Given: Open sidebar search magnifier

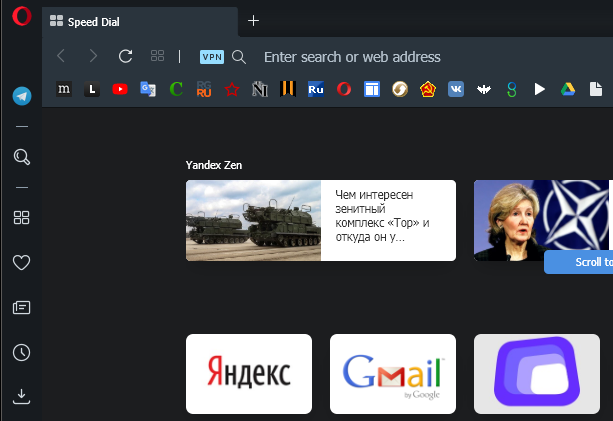Looking at the screenshot, I should coord(22,157).
